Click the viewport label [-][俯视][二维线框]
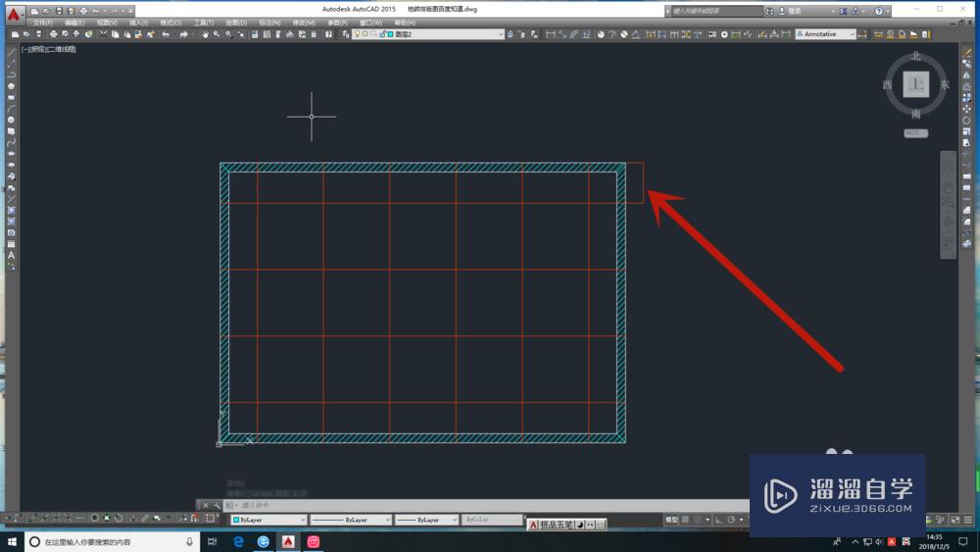Viewport: 980px width, 552px height. (49, 49)
